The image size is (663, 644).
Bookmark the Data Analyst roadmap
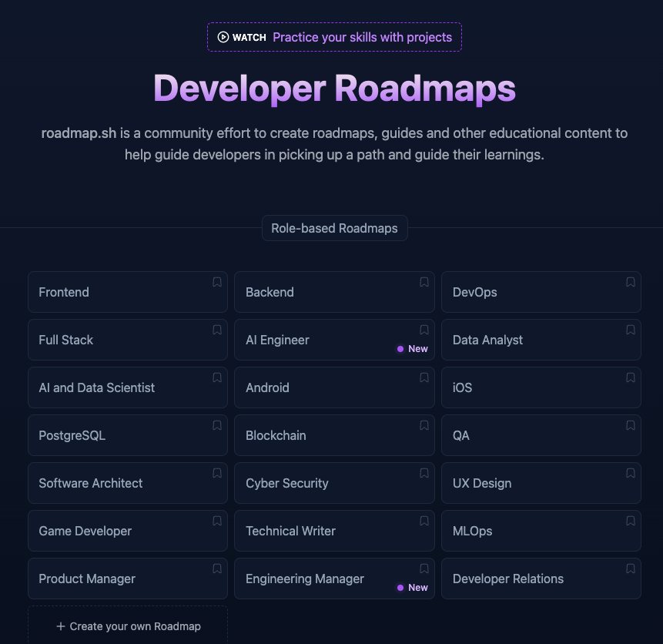point(631,330)
